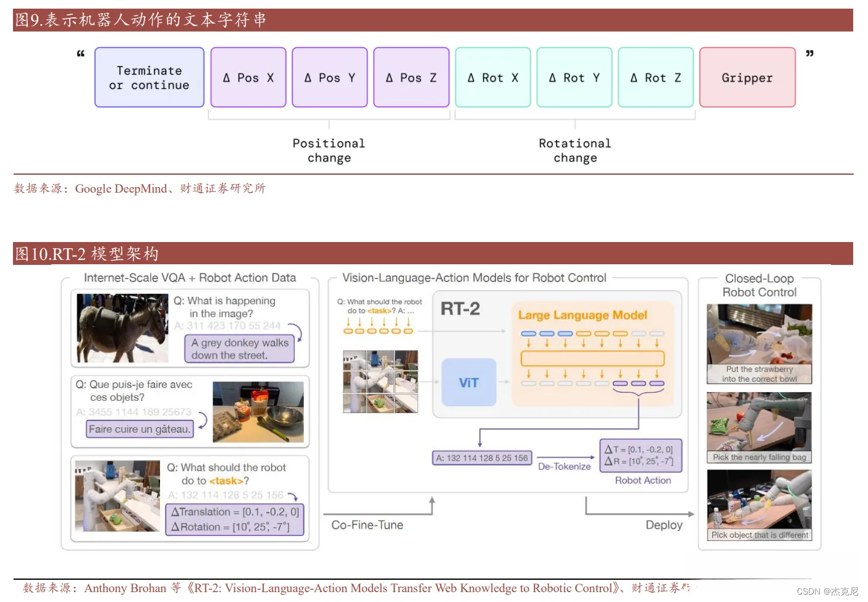Click the Δ Pos Z box
This screenshot has width=868, height=602.
(411, 77)
